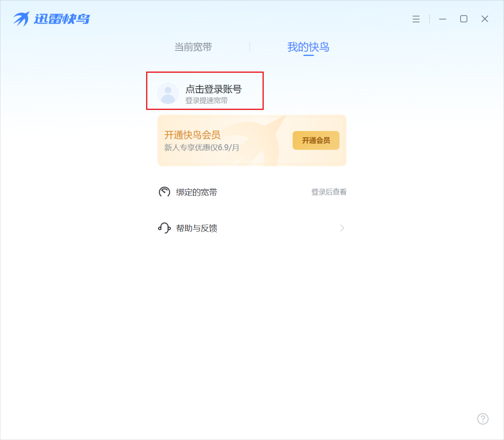Click 登录后查看 next to bound broadband

point(329,192)
